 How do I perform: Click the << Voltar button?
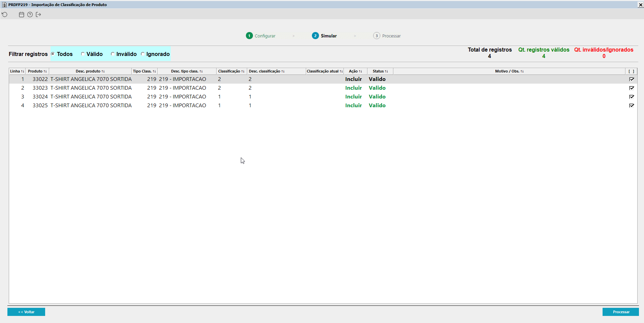pos(26,312)
